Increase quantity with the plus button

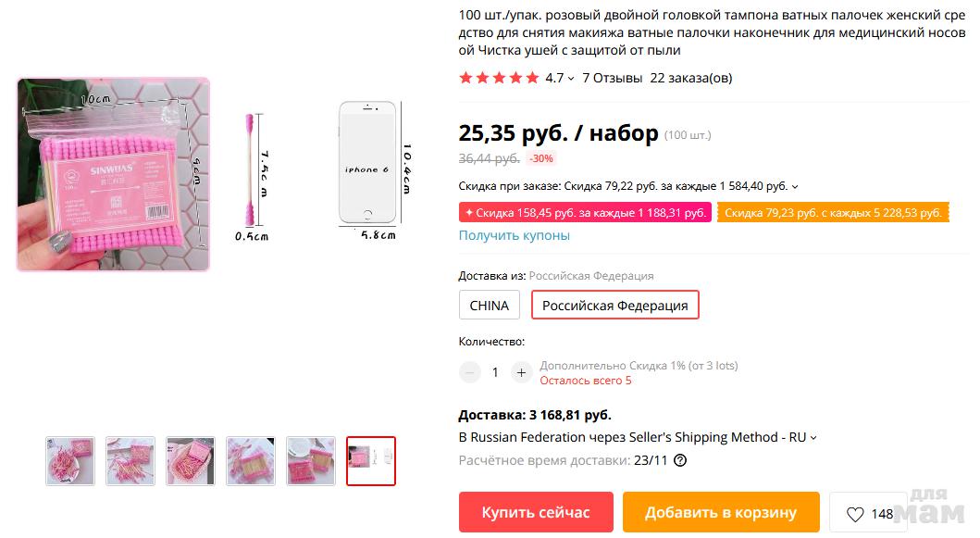521,372
